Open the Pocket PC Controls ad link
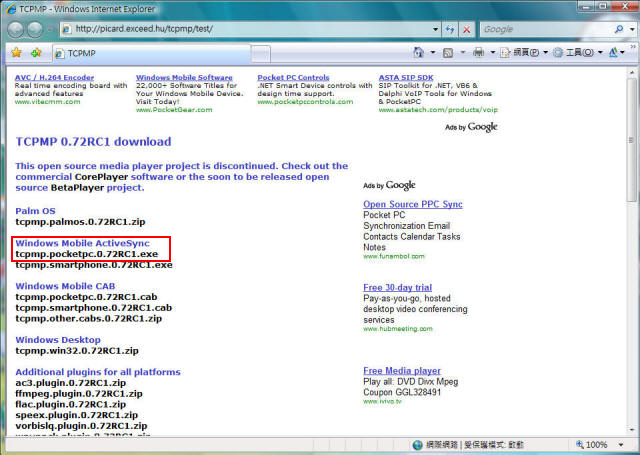Screen dimensions: 640x455 pos(293,77)
